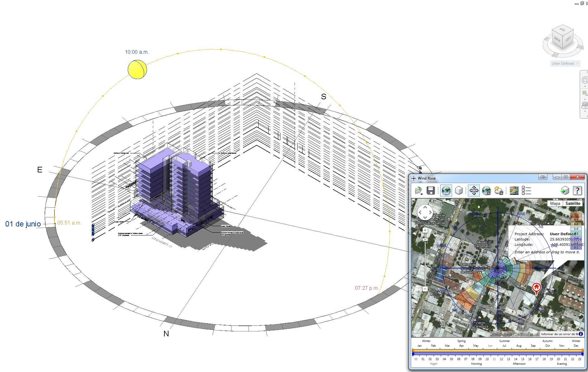This screenshot has width=588, height=372.
Task: Click the Latitude value field
Action: (565, 239)
